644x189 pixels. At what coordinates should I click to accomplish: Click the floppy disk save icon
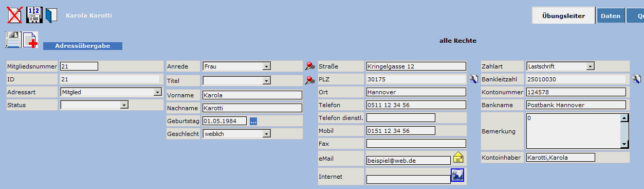tap(13, 40)
